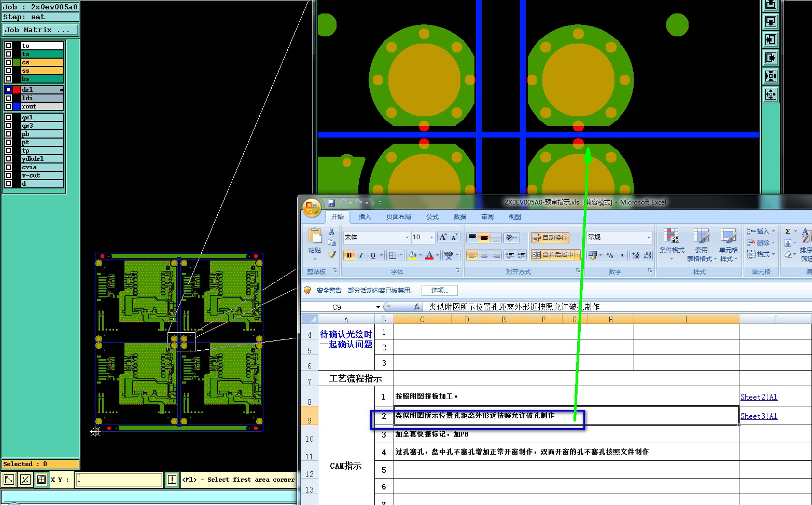Open the 视图 ribbon tab

pos(514,217)
